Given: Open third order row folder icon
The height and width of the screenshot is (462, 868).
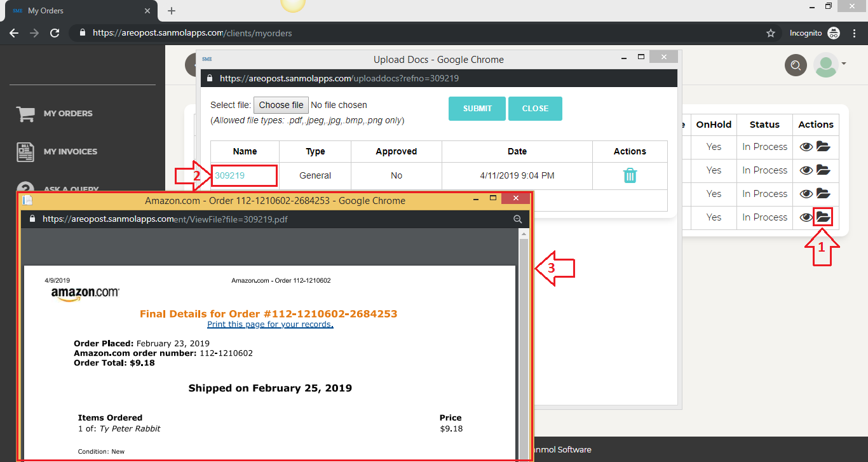Looking at the screenshot, I should click(x=824, y=194).
